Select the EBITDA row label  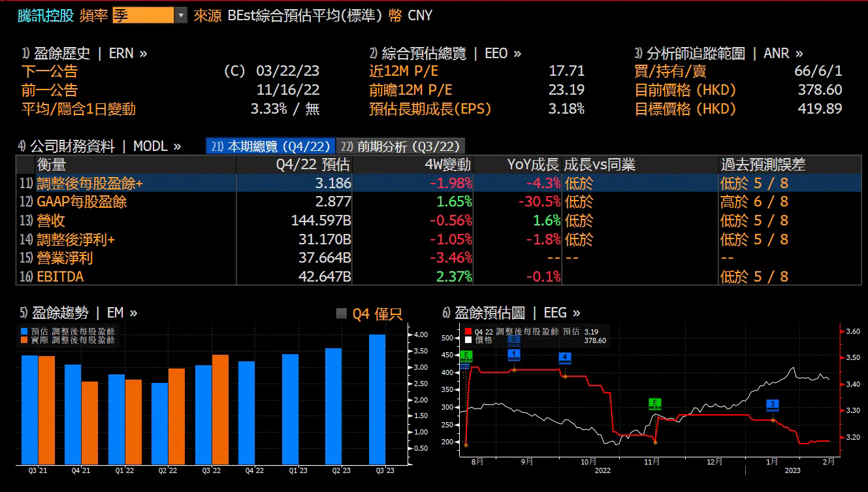(x=60, y=276)
